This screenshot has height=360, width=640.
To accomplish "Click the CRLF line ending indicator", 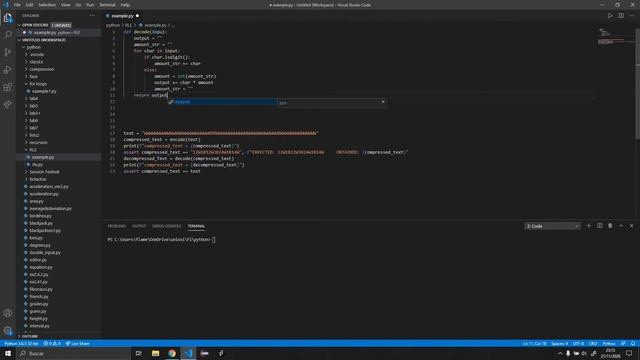I will click(x=593, y=344).
